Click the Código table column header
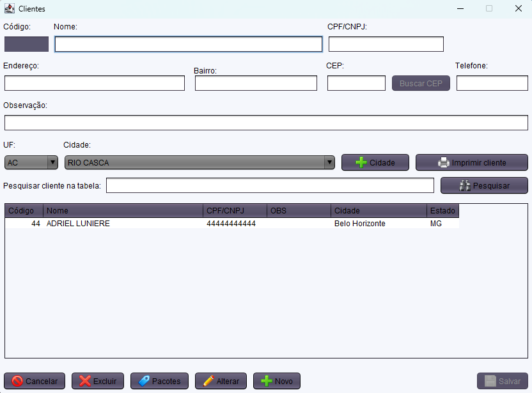Screen dimensions: 532x393 (24, 211)
